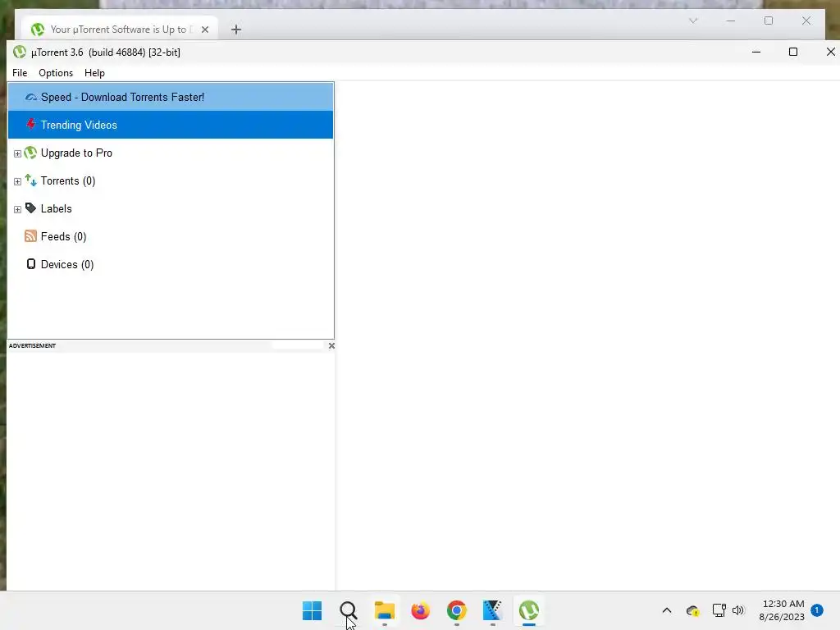The height and width of the screenshot is (630, 840).
Task: Close the advertisement panel
Action: (x=331, y=346)
